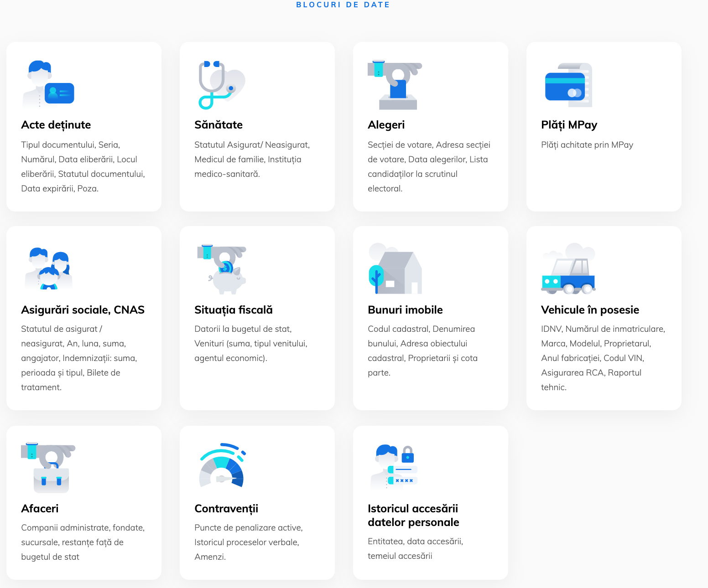Image resolution: width=708 pixels, height=588 pixels.
Task: Click the Plăți MPay credit card icon
Action: [x=568, y=85]
